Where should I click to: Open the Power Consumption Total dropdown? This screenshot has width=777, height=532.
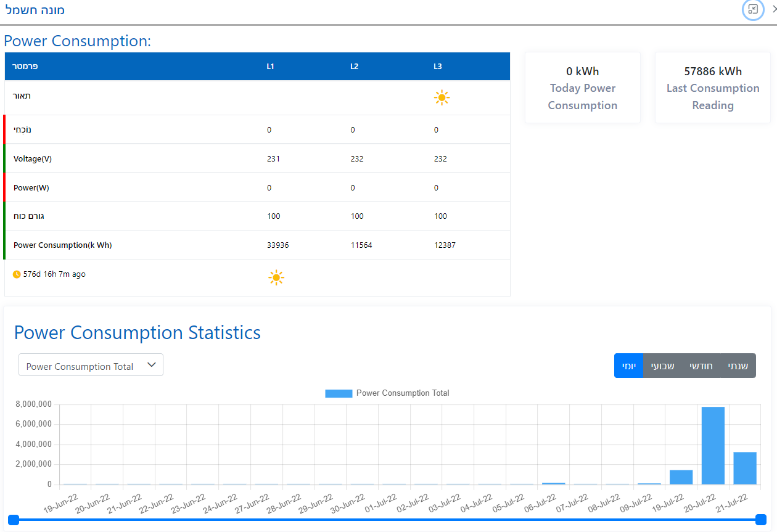point(91,365)
